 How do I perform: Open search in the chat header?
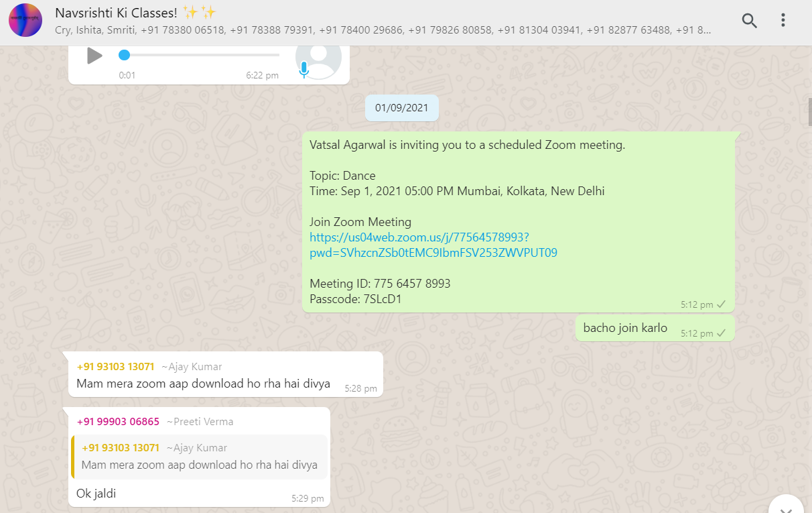pos(750,21)
